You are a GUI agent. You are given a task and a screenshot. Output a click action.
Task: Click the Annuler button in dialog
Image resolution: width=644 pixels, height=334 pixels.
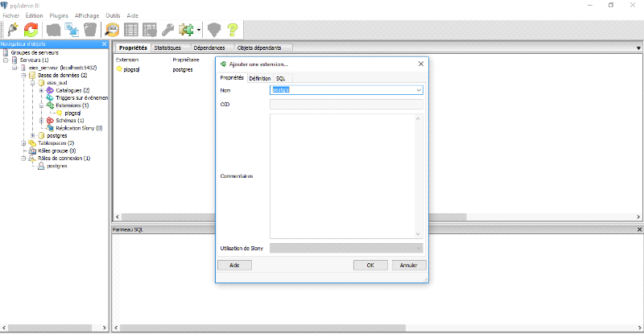click(409, 266)
